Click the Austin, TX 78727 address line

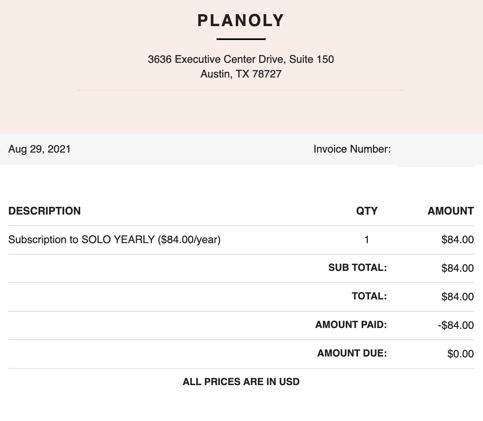tap(241, 74)
